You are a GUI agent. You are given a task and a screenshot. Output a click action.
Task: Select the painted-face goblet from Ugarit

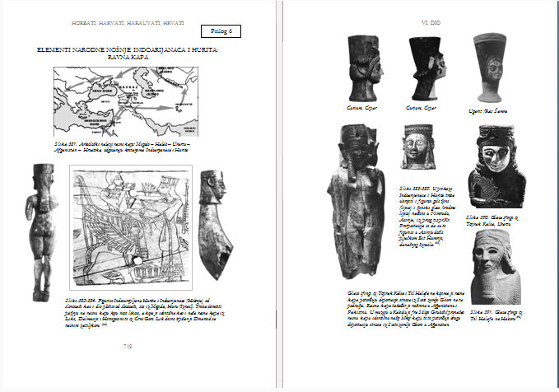(491, 68)
